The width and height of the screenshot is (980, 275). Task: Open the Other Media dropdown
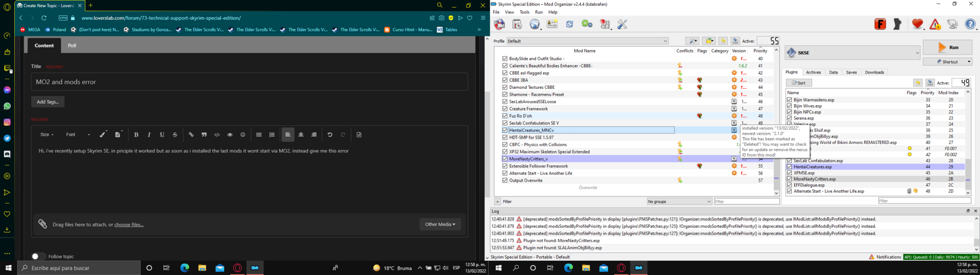click(440, 224)
